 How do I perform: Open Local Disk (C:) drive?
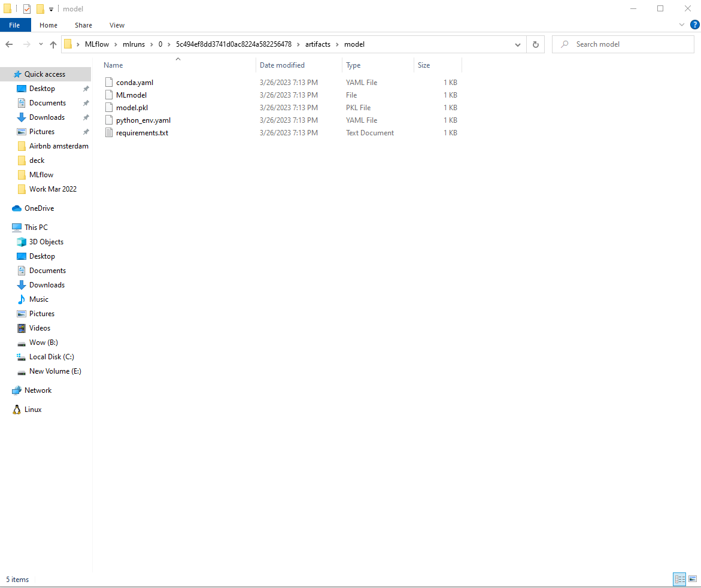(51, 357)
